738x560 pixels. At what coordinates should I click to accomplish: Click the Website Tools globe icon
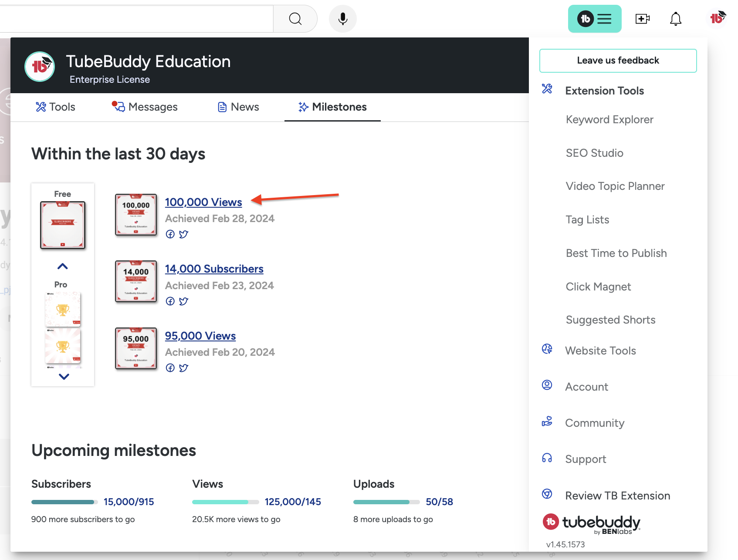pyautogui.click(x=547, y=349)
